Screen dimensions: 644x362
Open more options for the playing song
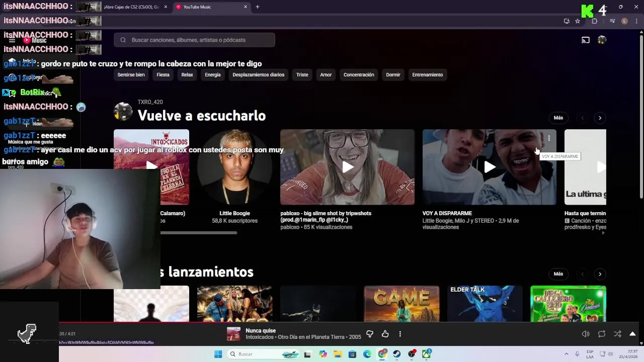(x=400, y=334)
